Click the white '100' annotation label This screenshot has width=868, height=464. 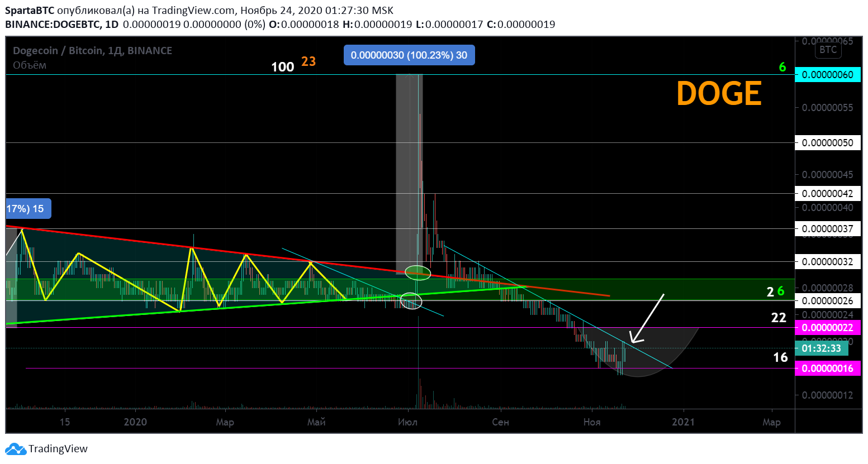(282, 67)
